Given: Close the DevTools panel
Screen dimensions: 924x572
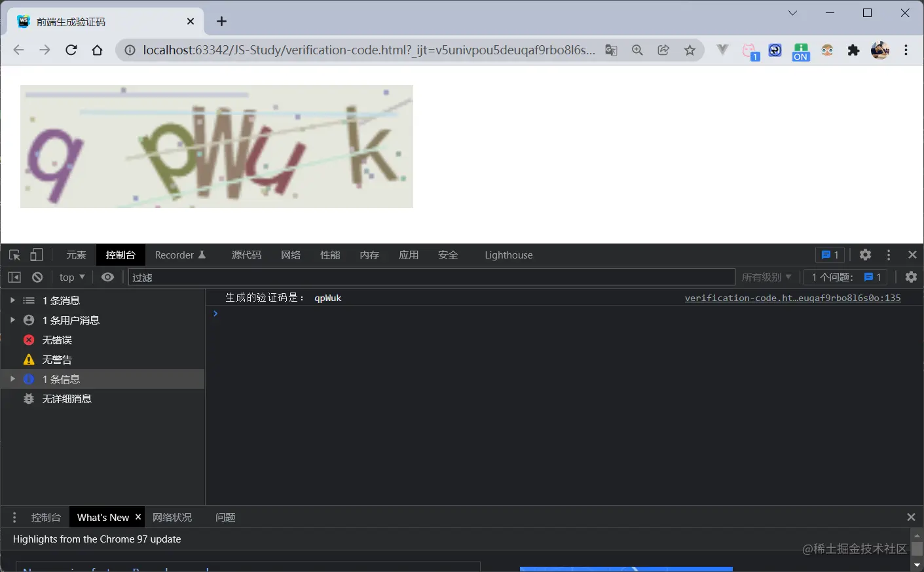Looking at the screenshot, I should click(x=912, y=255).
